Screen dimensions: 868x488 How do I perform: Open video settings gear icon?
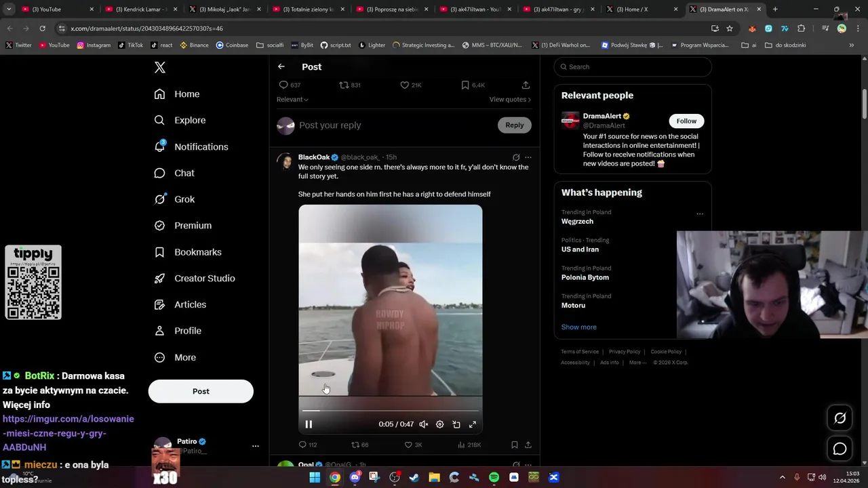tap(439, 424)
